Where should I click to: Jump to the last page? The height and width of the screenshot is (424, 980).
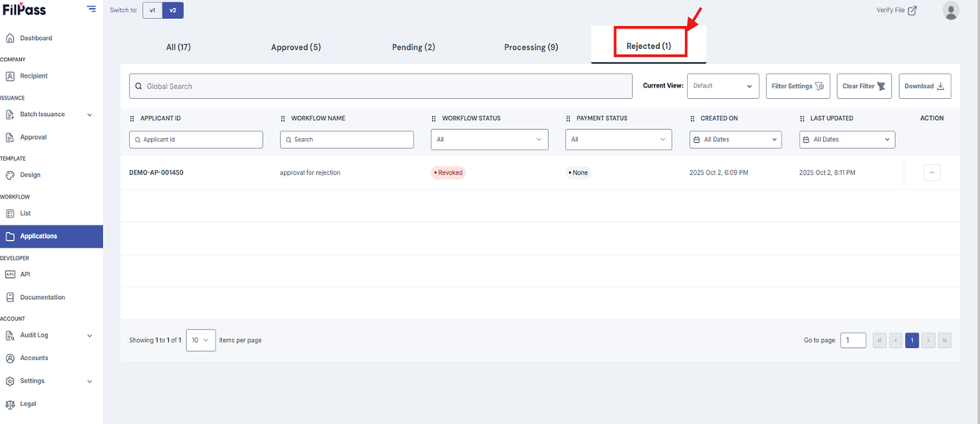coord(944,340)
